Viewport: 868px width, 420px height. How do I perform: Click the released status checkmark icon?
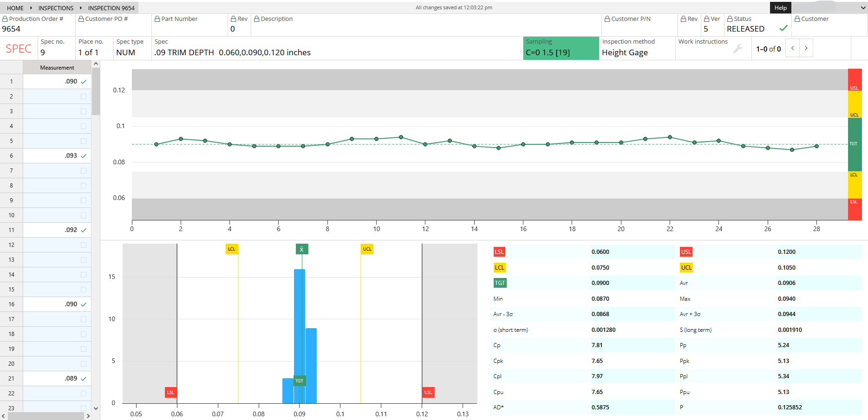[783, 28]
